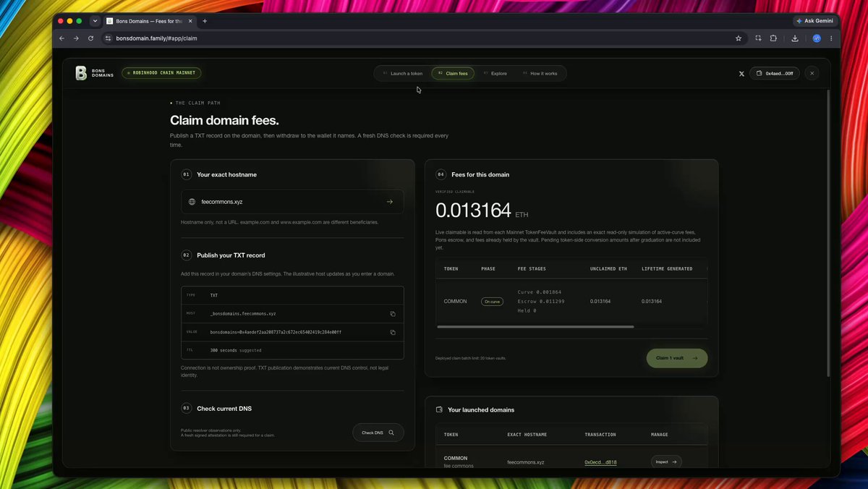Click the LIFETIME GENERATED column header

point(667,268)
